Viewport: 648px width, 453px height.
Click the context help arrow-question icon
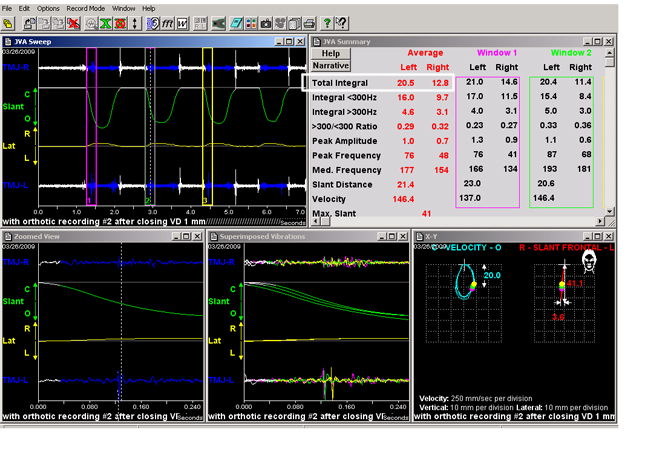pos(341,22)
